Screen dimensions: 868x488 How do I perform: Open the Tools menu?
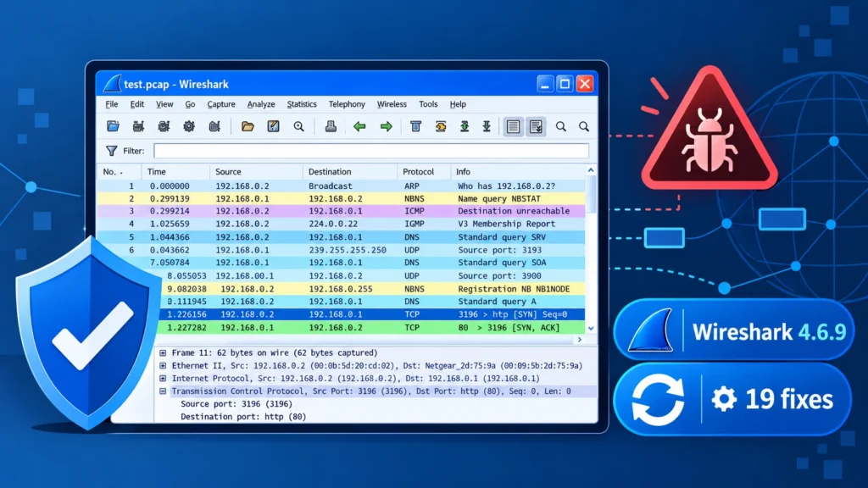point(428,104)
